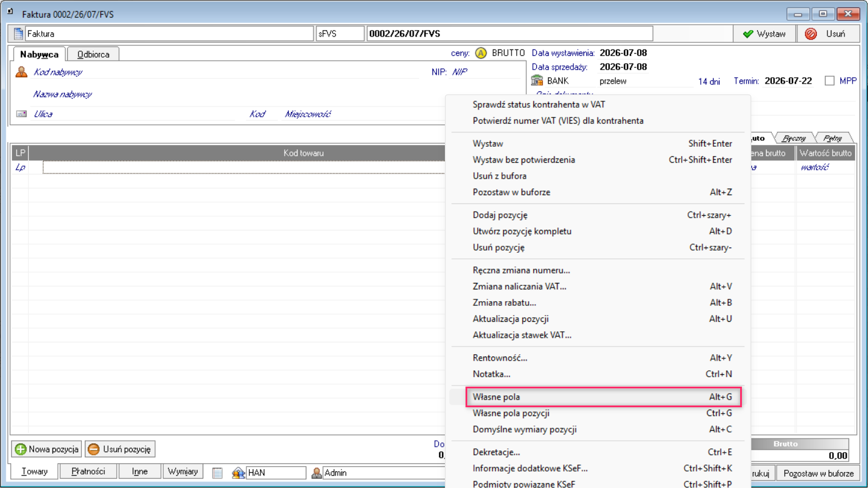Screen dimensions: 868x488
Task: Click the table icon beside Wymiary tab
Action: click(217, 473)
